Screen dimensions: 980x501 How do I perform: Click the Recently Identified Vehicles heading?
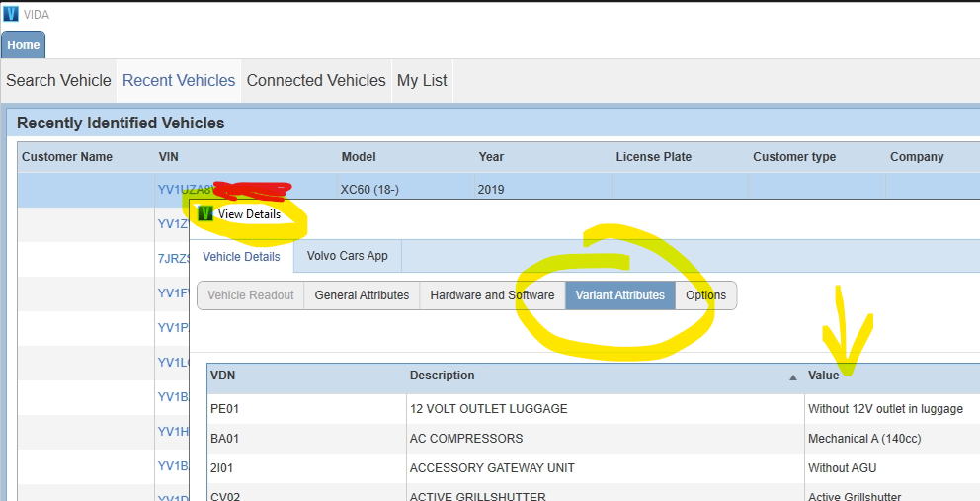point(121,123)
